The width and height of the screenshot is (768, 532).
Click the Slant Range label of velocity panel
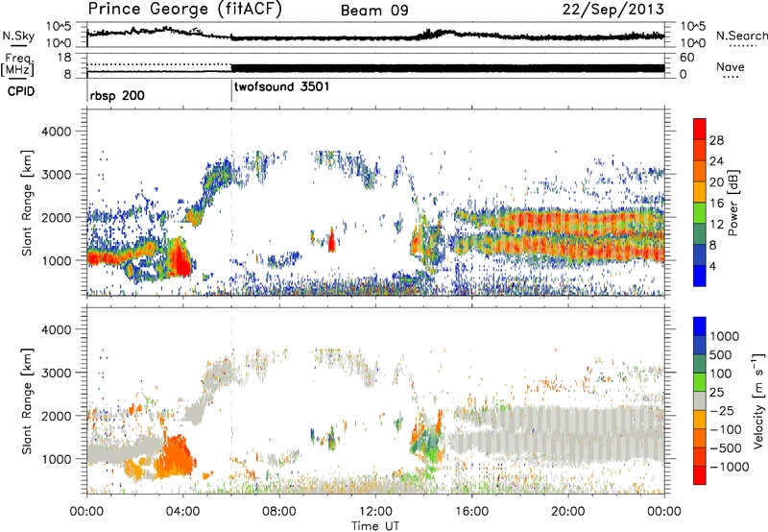click(27, 401)
